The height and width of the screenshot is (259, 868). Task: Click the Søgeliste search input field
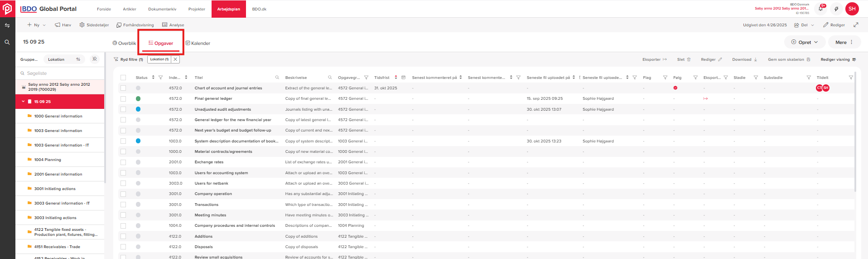click(x=61, y=73)
